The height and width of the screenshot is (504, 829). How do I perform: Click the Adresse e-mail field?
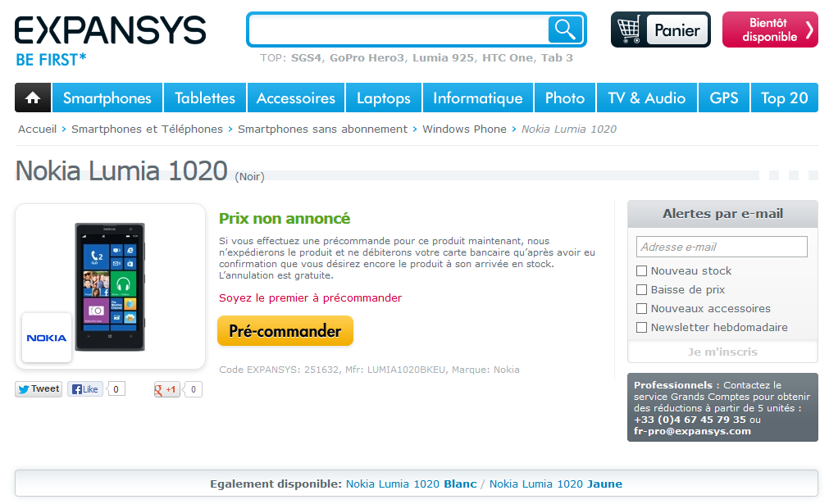click(x=722, y=247)
